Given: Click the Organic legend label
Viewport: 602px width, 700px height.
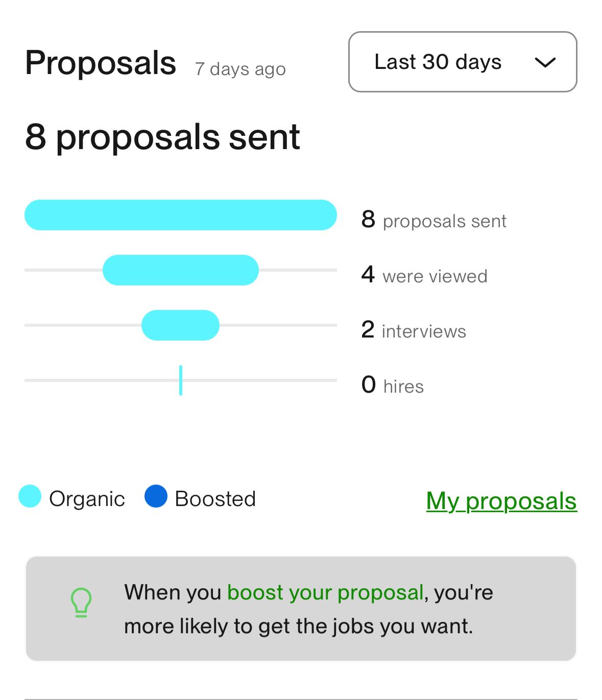Looking at the screenshot, I should tap(87, 499).
